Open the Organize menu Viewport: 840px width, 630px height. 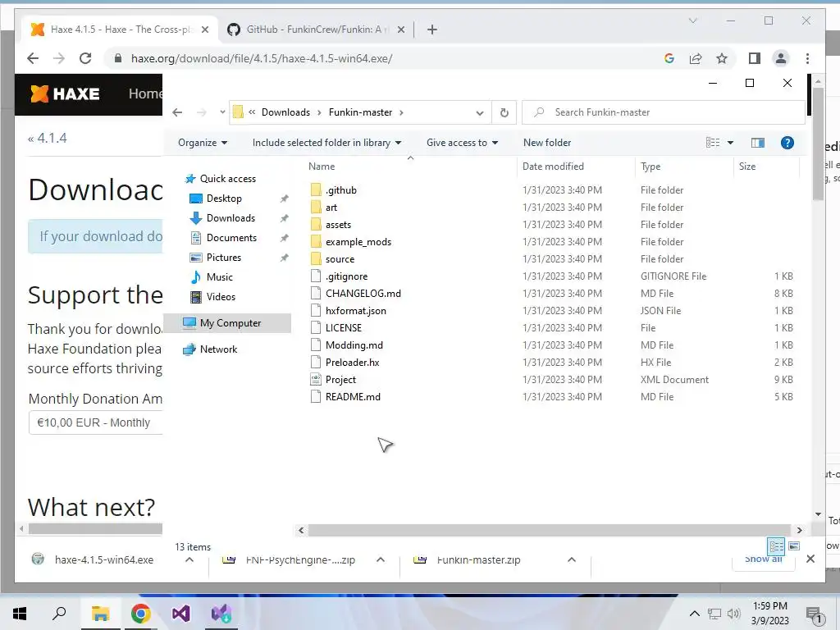[x=203, y=143]
